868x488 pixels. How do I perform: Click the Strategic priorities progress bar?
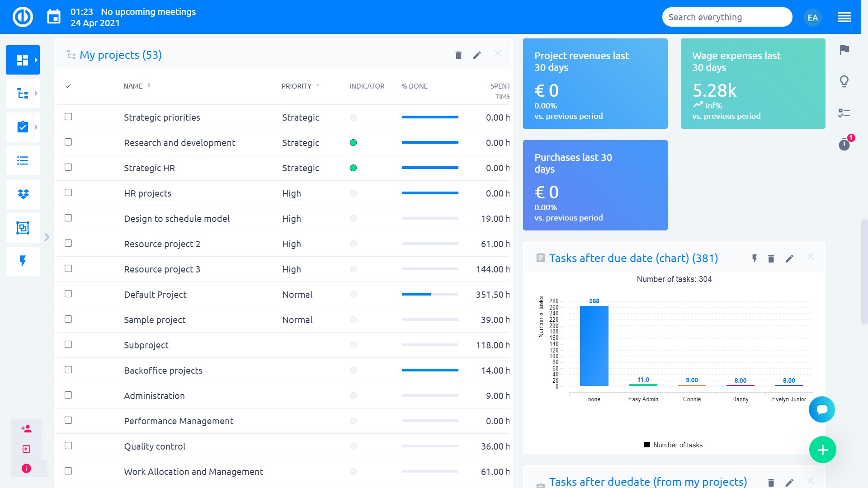point(429,117)
